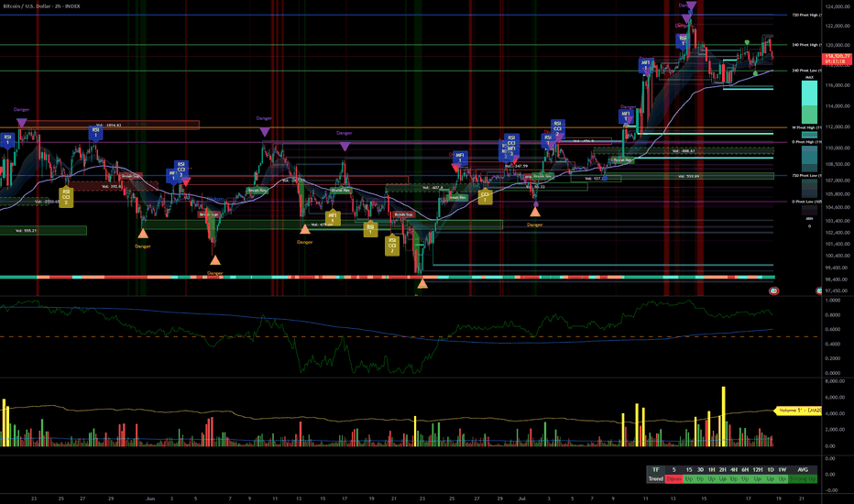854x504 pixels.
Task: Click the 108,500.00 price axis label
Action: pos(838,164)
